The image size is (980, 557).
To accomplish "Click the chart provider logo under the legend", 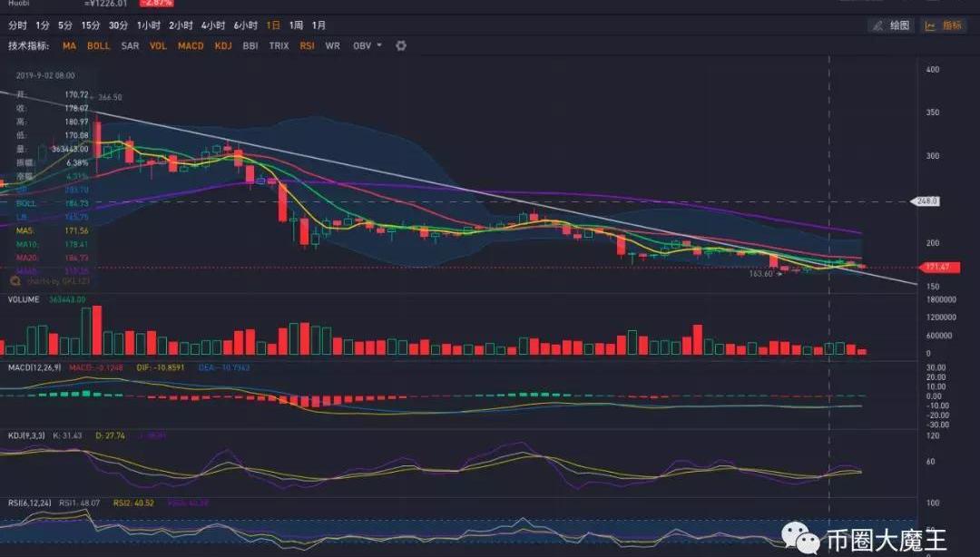I will (21, 282).
